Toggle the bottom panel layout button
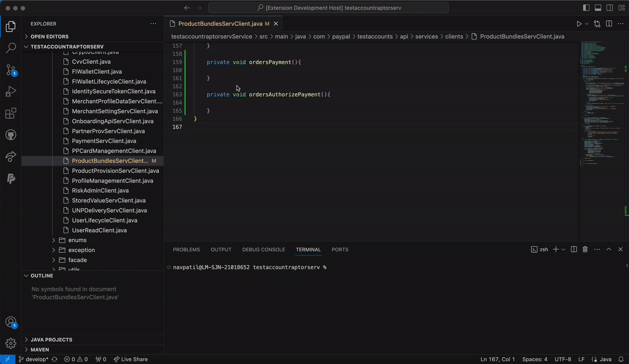The height and width of the screenshot is (364, 629). pos(598,8)
